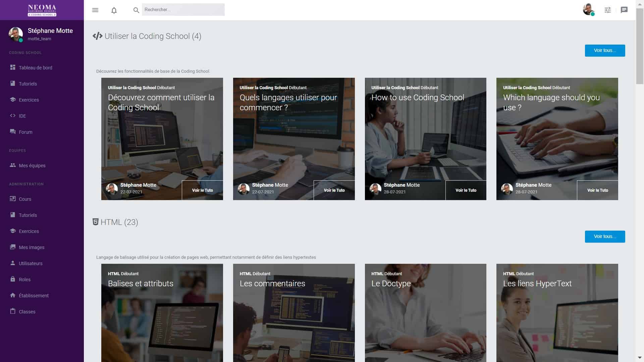Click the Administration Exercices cap icon
Viewport: 644px width, 362px height.
[13, 231]
